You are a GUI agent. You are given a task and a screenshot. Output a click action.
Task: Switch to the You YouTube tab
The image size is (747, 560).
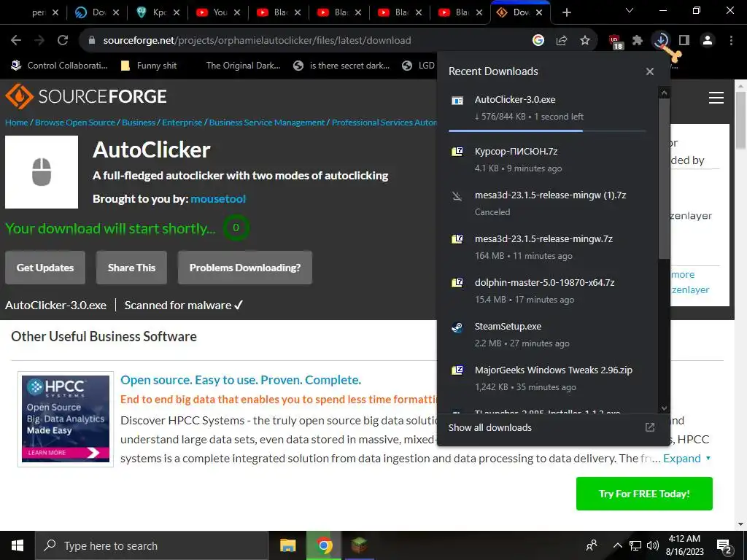(218, 12)
